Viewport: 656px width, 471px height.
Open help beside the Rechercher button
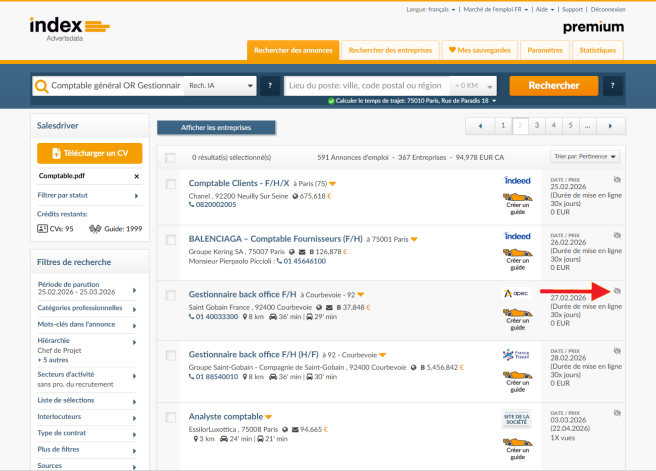(x=612, y=86)
